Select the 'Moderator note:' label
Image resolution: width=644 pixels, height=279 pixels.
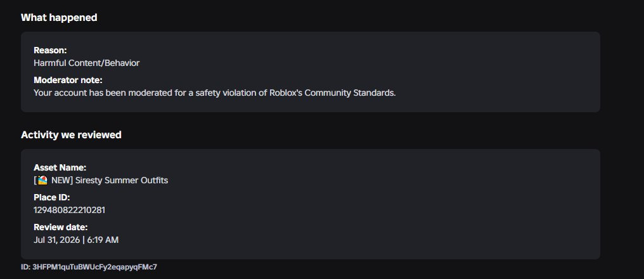(x=68, y=80)
